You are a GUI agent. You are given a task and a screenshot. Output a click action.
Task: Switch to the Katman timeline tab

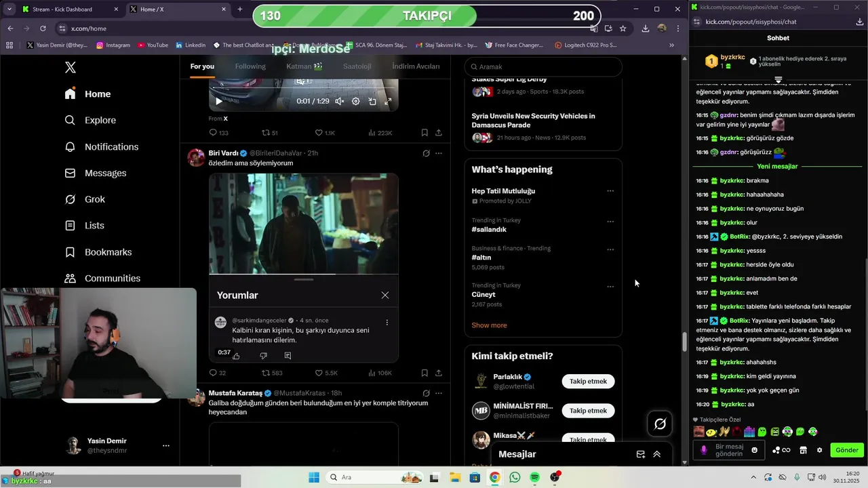point(304,66)
